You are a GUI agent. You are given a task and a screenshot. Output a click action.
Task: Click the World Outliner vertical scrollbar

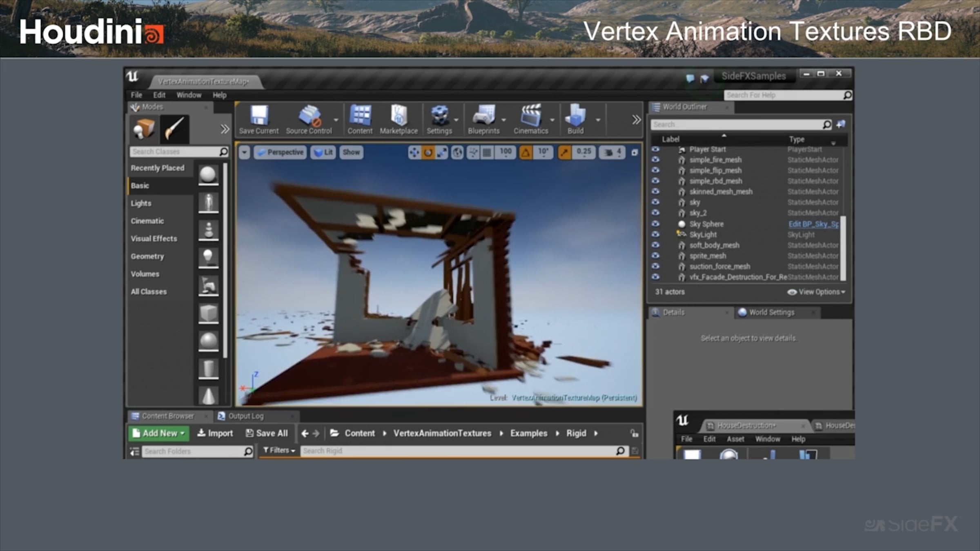(843, 248)
